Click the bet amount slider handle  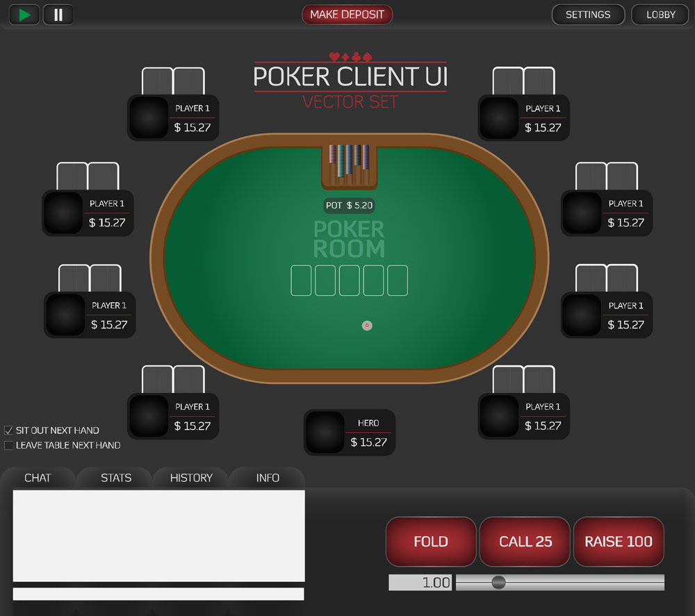pos(498,583)
